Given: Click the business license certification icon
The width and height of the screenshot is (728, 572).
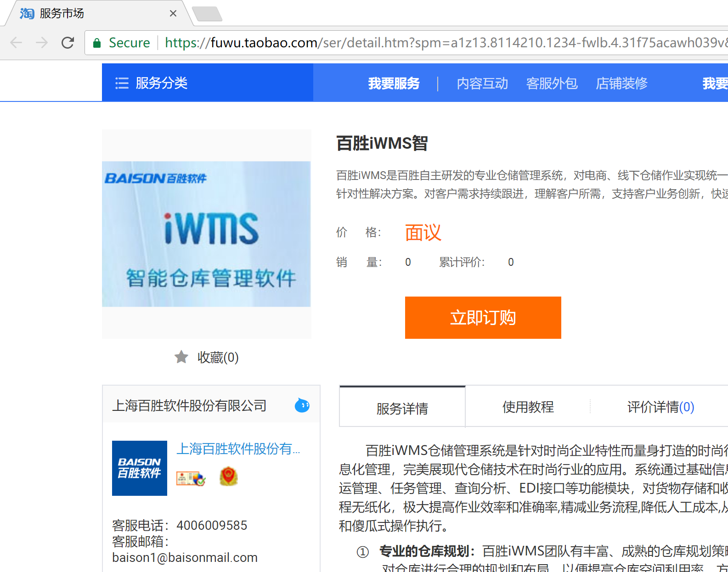Looking at the screenshot, I should coord(191,478).
